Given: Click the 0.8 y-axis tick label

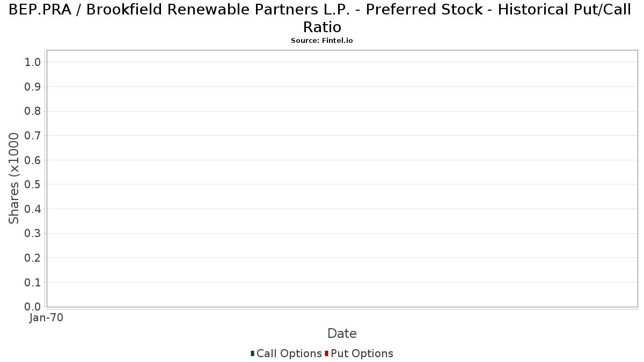Looking at the screenshot, I should [33, 111].
